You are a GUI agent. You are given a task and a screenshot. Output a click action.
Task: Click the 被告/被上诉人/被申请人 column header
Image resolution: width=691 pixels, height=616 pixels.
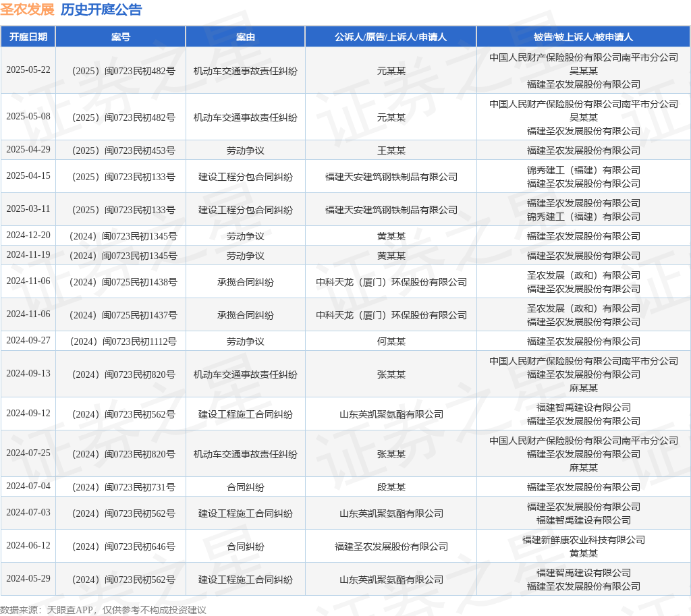pyautogui.click(x=584, y=37)
